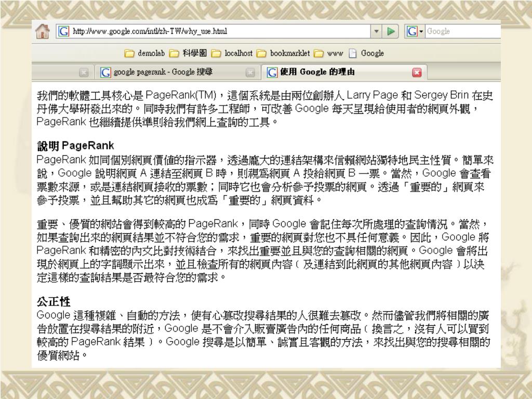Click the name Larry Page in the text
Image resolution: width=532 pixels, height=399 pixels.
click(372, 96)
